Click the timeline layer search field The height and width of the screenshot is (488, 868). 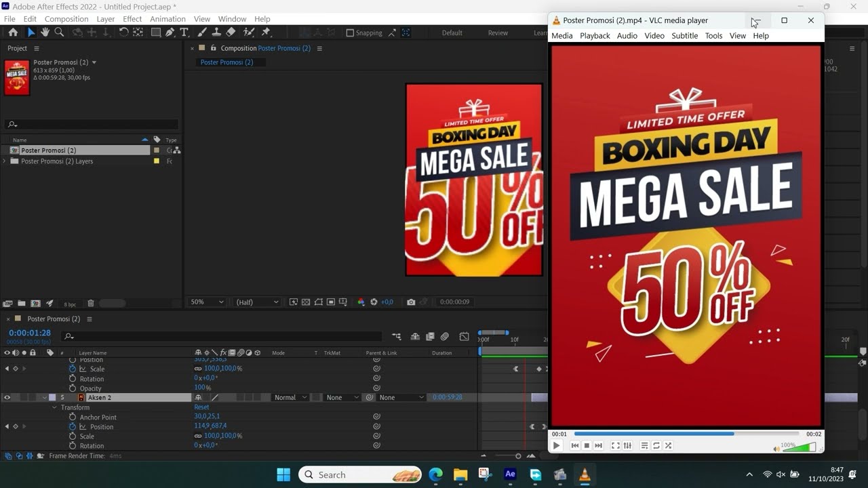click(x=222, y=336)
